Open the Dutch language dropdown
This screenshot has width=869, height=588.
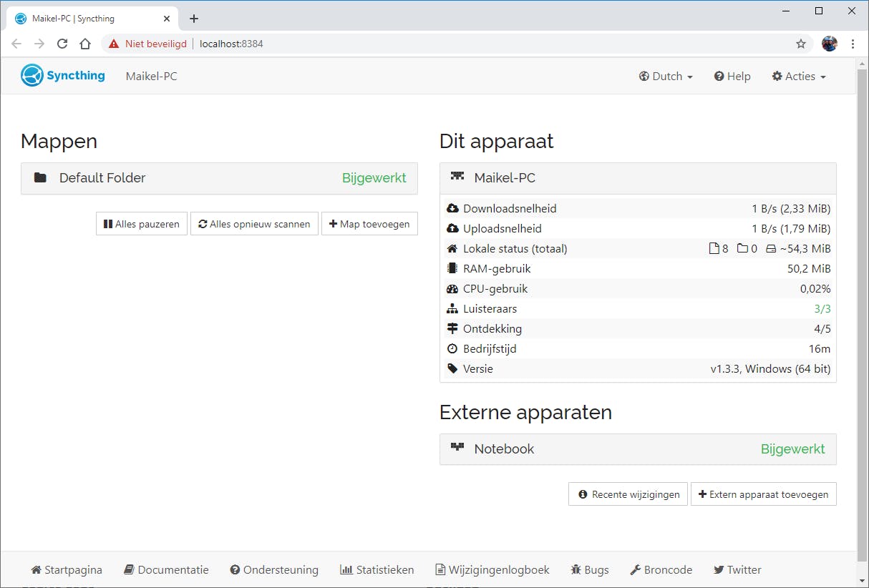(666, 76)
